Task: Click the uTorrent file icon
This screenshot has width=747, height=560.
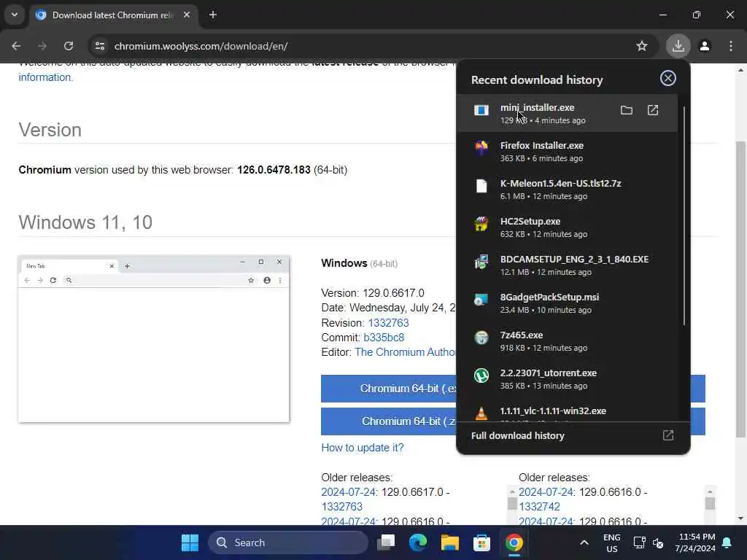Action: pos(481,376)
